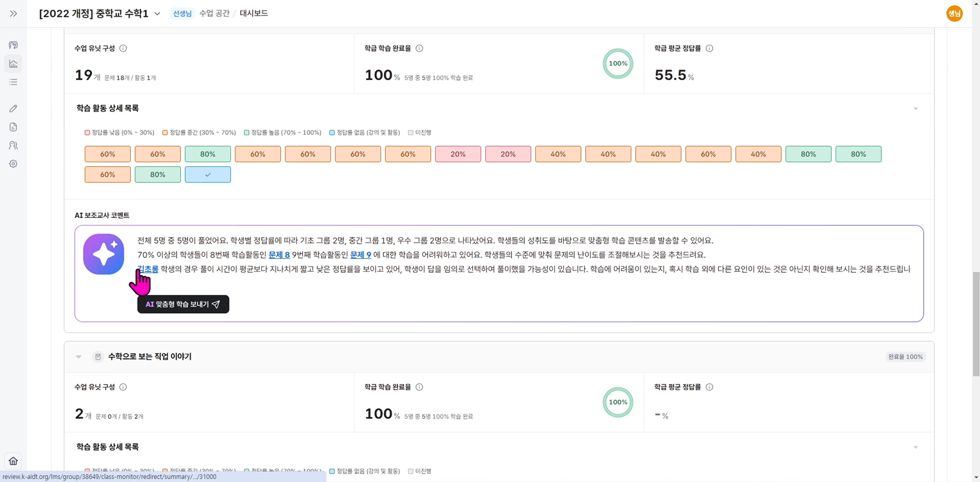Viewport: 980px width, 482px height.
Task: Click document icon beside 수학으로 보는 직업 이야기
Action: 98,357
